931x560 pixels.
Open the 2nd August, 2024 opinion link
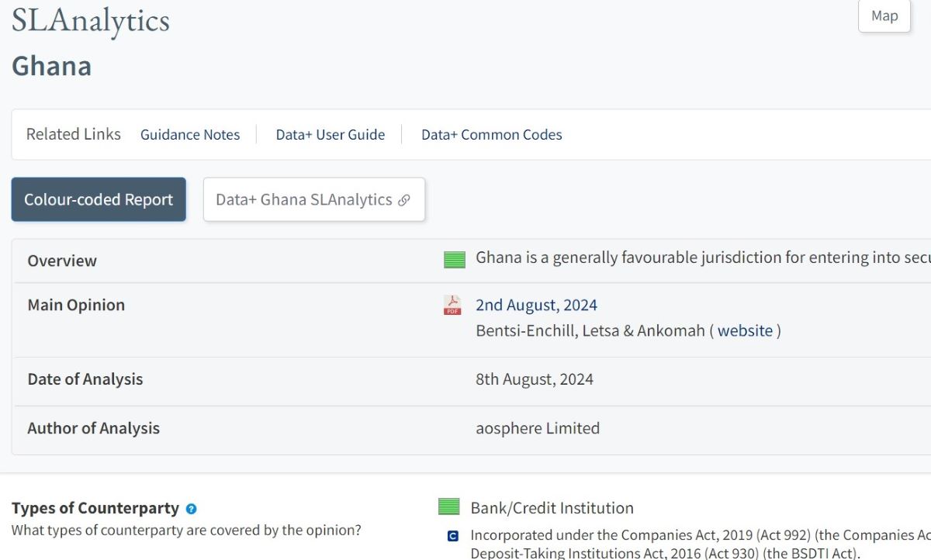(536, 305)
